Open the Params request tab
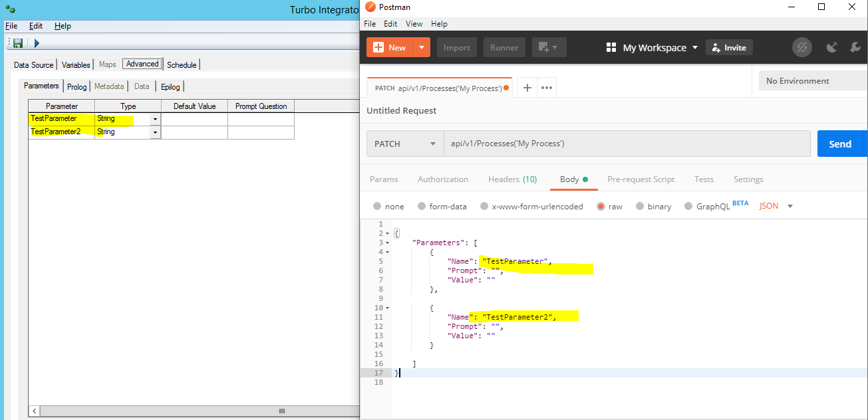868x420 pixels. (x=384, y=179)
